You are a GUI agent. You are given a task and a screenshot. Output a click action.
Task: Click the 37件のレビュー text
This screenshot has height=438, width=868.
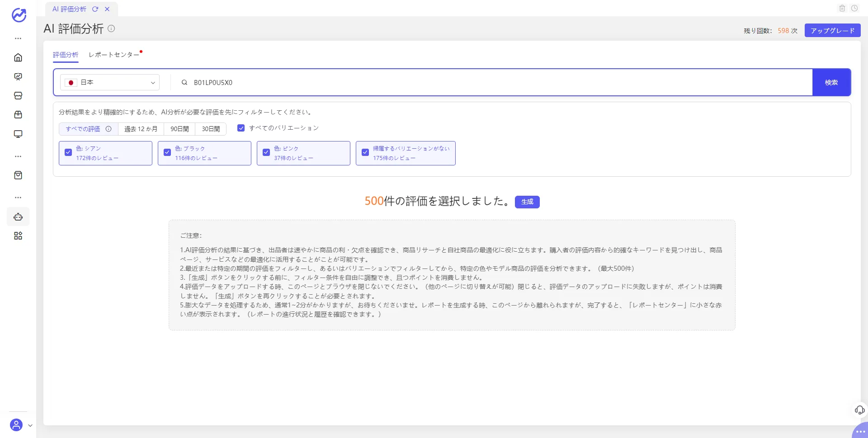[x=293, y=158]
